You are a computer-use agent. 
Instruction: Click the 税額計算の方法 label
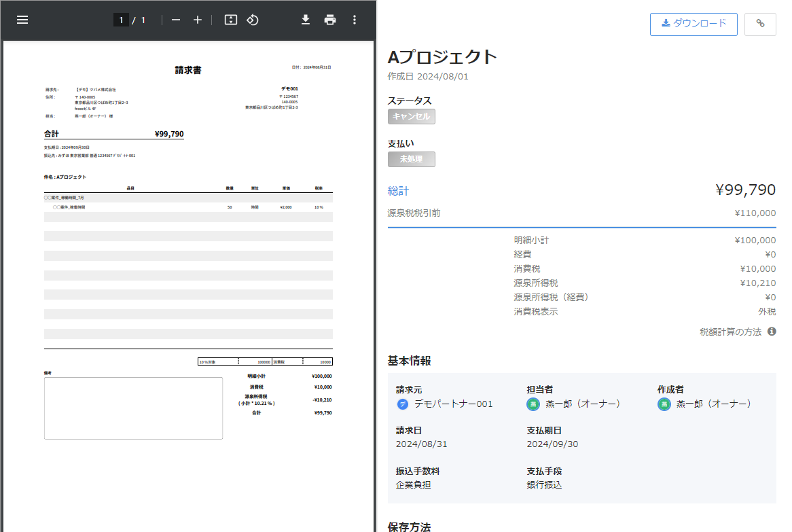tap(730, 332)
